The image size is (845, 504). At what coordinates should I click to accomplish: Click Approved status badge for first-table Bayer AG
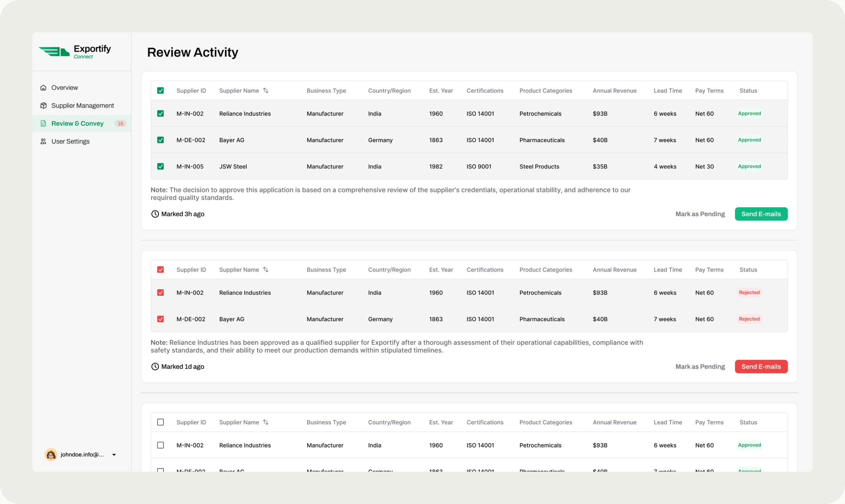(x=749, y=140)
